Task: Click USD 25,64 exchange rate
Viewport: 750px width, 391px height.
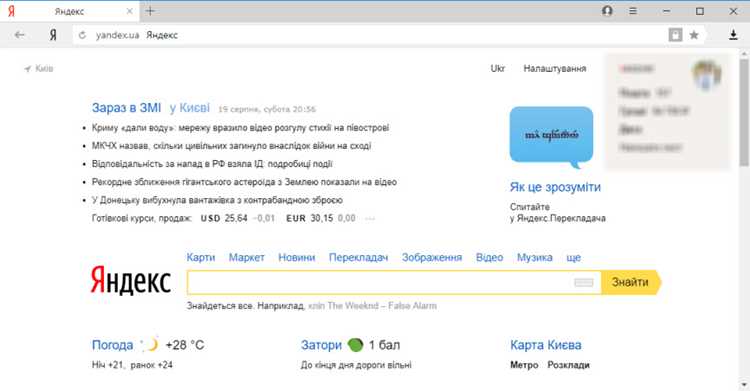Action: (x=224, y=218)
